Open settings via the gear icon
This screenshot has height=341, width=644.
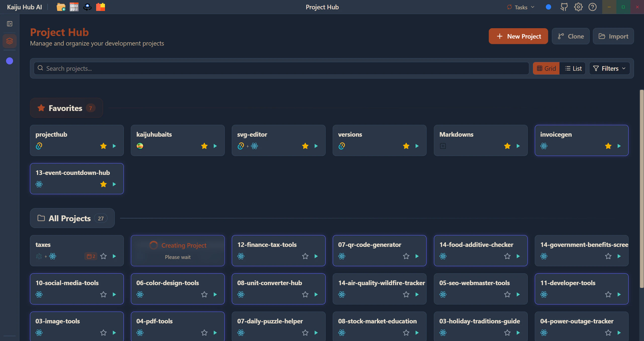pyautogui.click(x=578, y=7)
